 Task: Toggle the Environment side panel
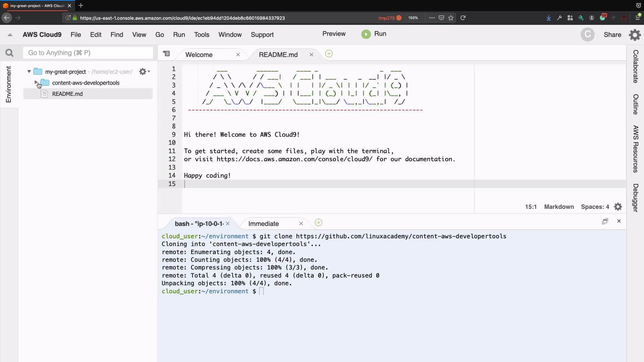8,84
